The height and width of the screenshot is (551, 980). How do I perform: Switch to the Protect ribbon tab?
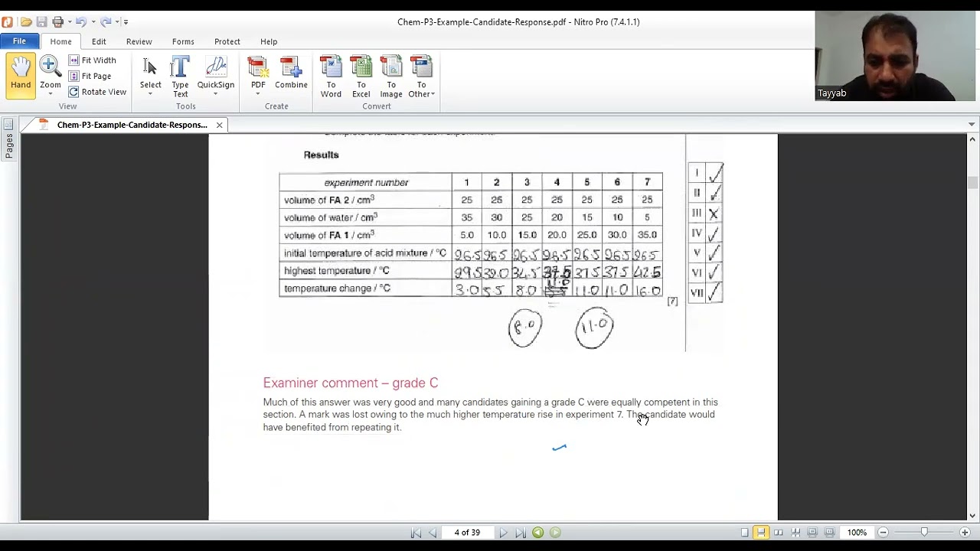[227, 41]
